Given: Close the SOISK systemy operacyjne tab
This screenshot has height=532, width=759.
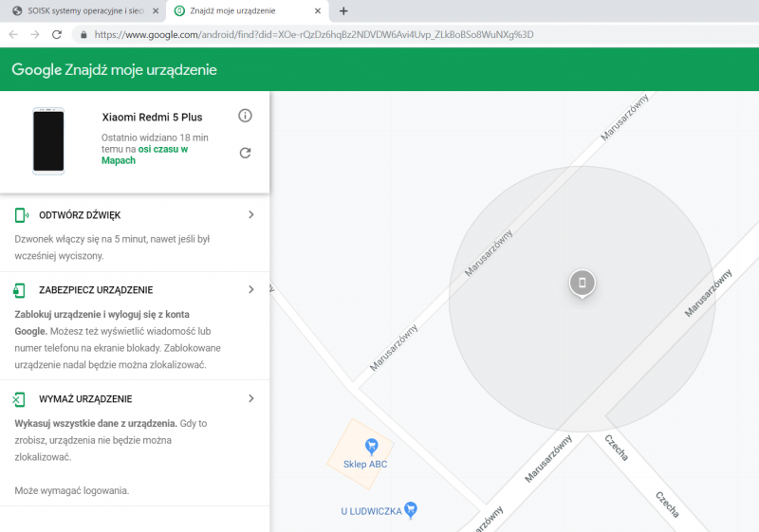Looking at the screenshot, I should tap(156, 10).
